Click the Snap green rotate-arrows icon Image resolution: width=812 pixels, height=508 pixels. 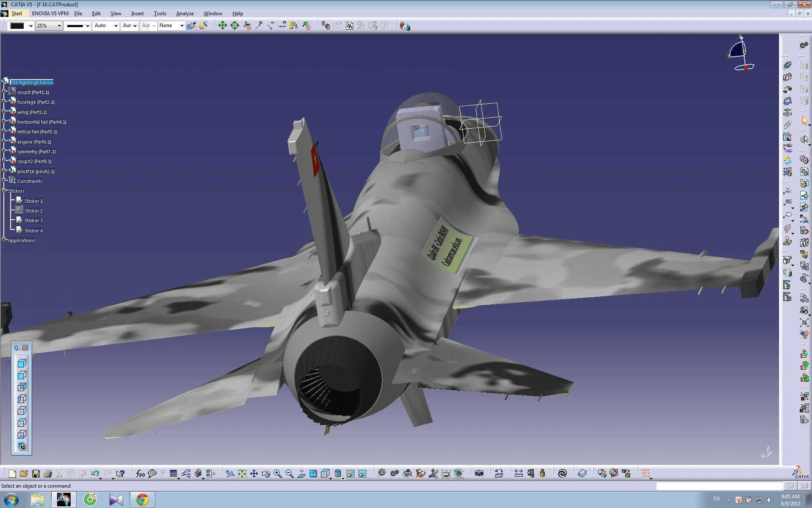pyautogui.click(x=235, y=25)
